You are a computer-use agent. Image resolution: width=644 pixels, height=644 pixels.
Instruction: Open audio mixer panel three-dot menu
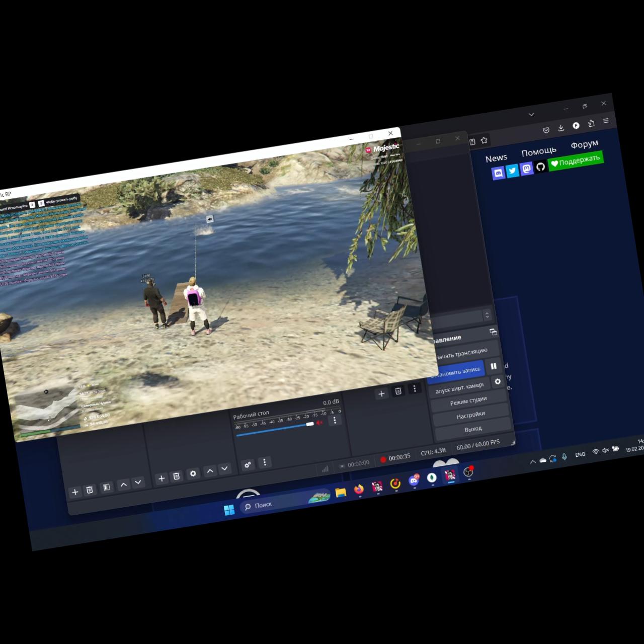[265, 462]
